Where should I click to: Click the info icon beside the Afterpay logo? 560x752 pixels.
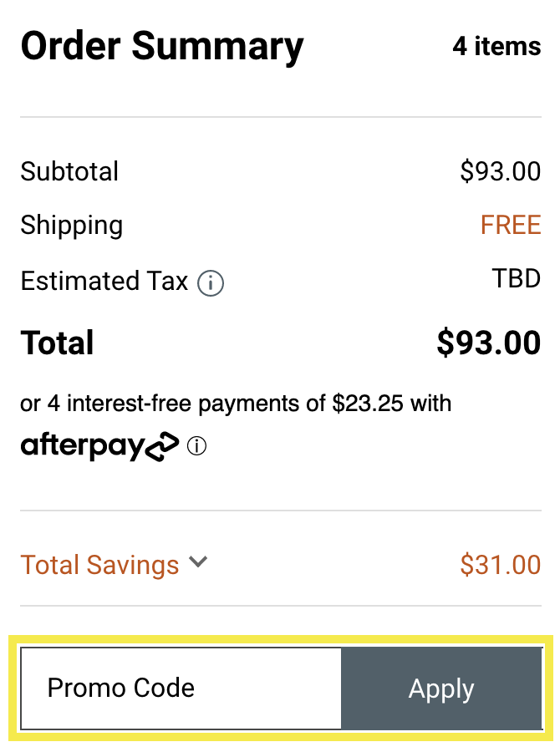(196, 447)
